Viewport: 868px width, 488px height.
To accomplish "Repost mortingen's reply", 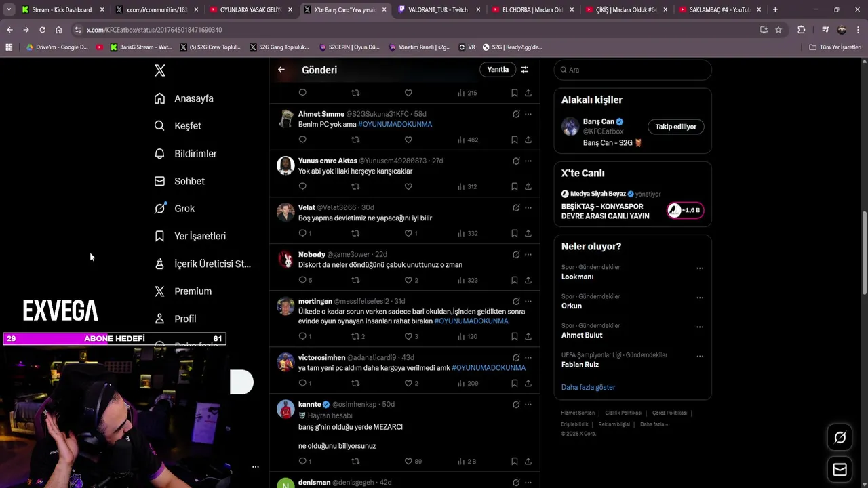I will tap(355, 336).
